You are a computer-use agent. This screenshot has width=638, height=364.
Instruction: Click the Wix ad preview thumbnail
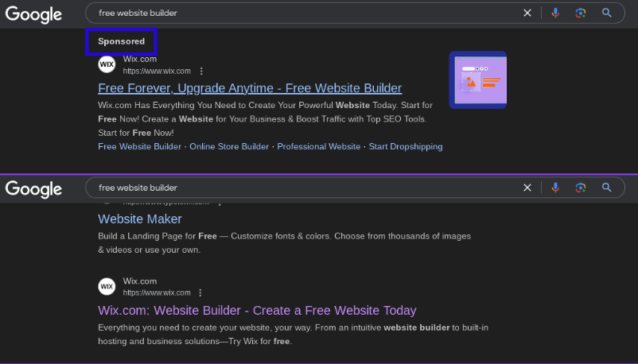coord(477,79)
